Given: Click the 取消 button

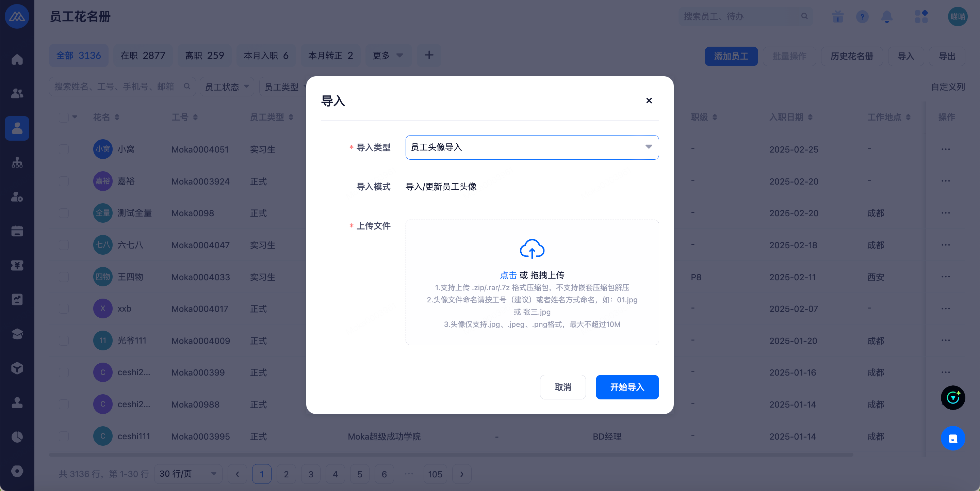Looking at the screenshot, I should click(563, 387).
